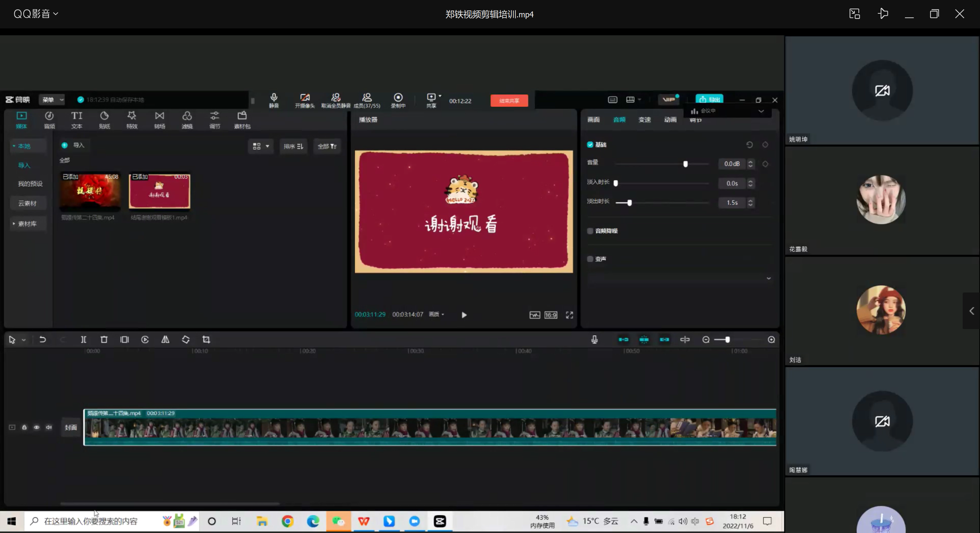Open the 动画 tab in properties panel

670,120
